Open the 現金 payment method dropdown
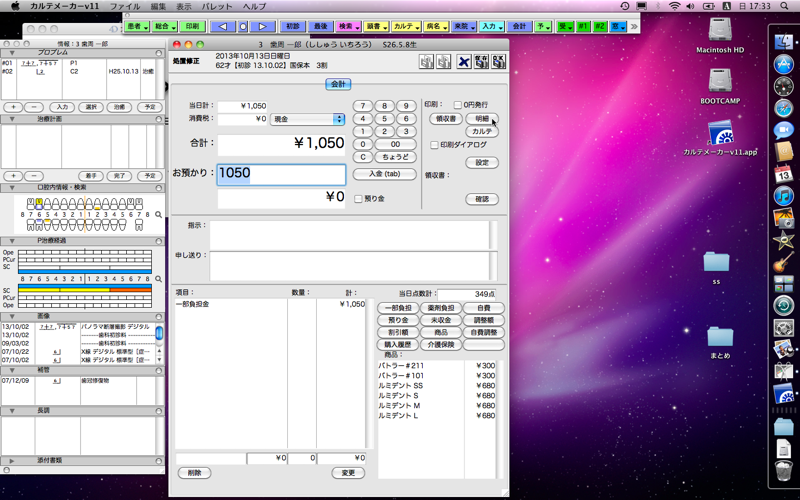 click(x=308, y=119)
